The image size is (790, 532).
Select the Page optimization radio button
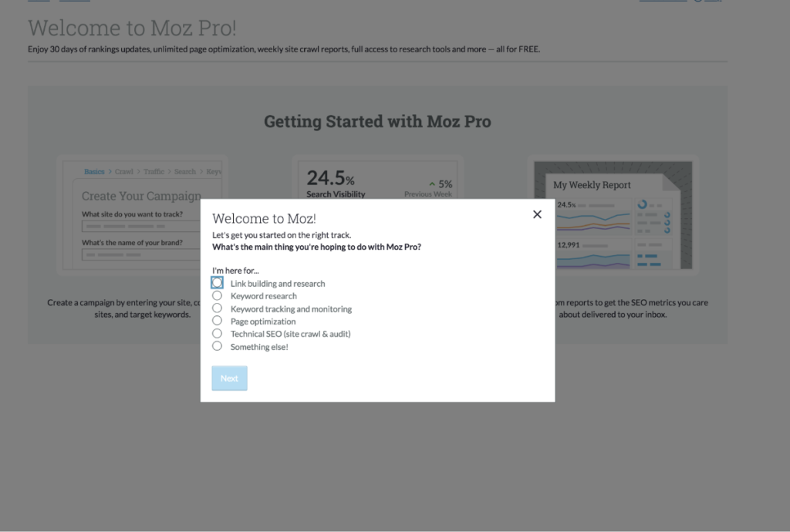pyautogui.click(x=217, y=321)
